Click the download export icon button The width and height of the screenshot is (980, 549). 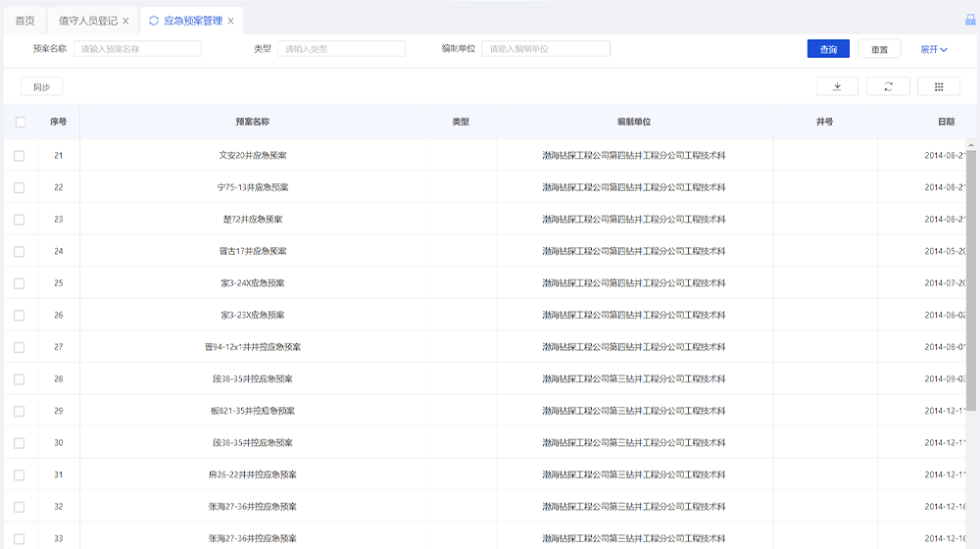[x=837, y=86]
